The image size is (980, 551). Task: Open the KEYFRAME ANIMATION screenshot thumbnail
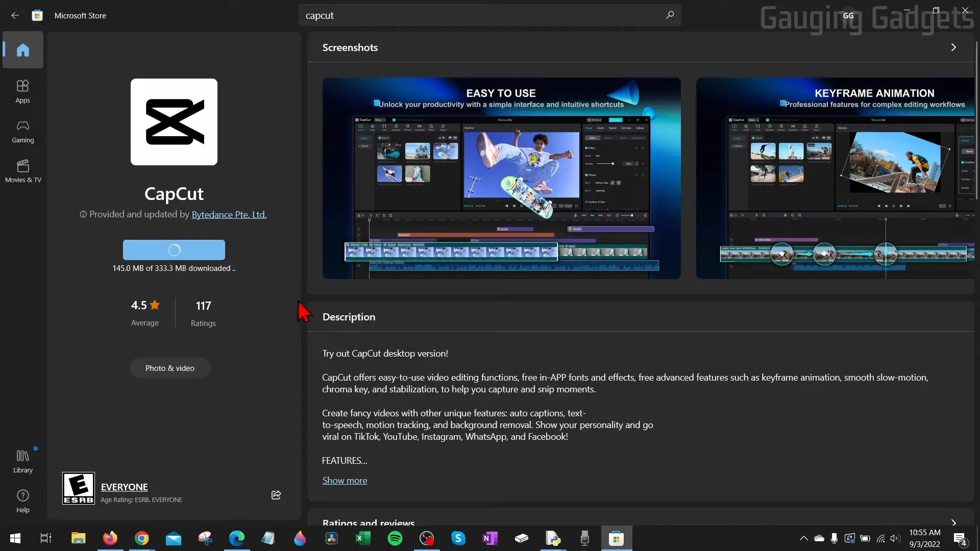(x=835, y=178)
